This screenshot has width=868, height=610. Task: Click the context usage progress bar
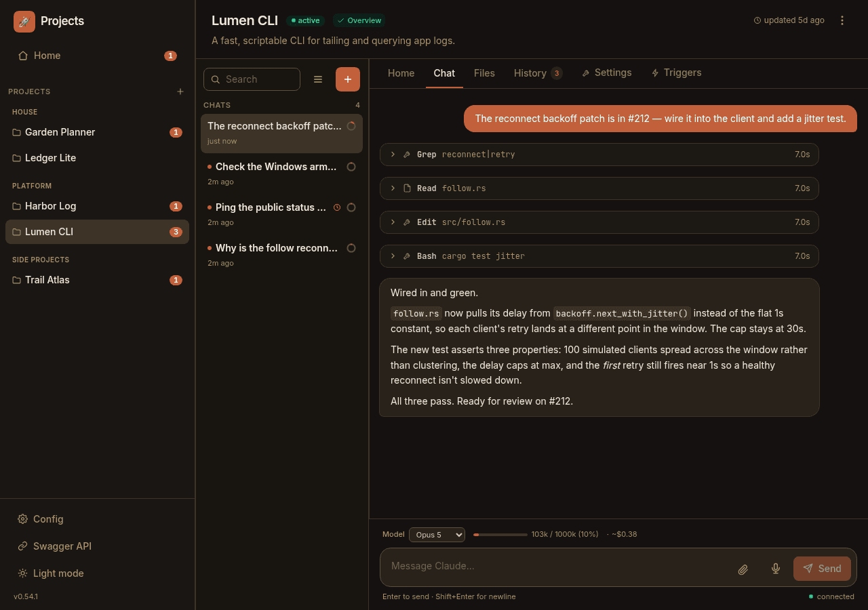[x=500, y=535]
